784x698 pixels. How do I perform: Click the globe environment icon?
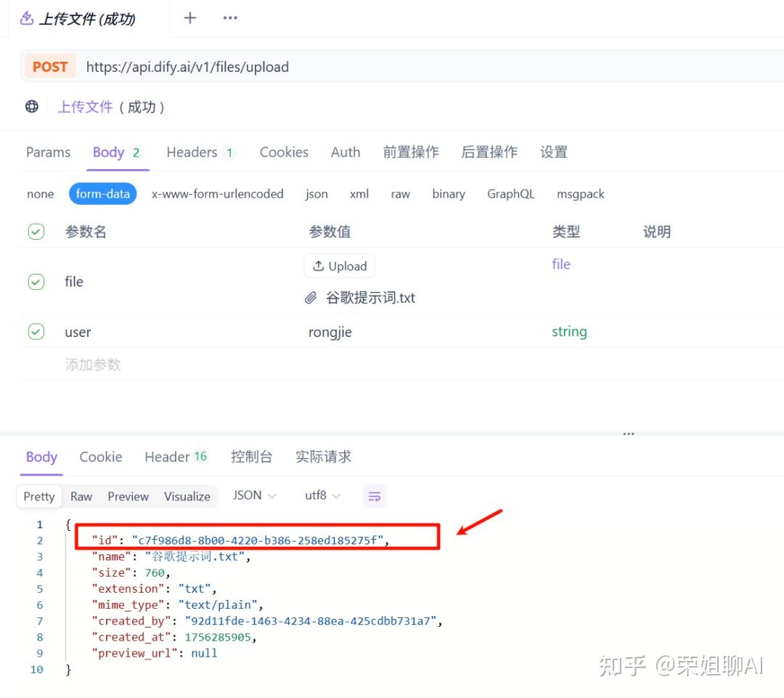[31, 106]
